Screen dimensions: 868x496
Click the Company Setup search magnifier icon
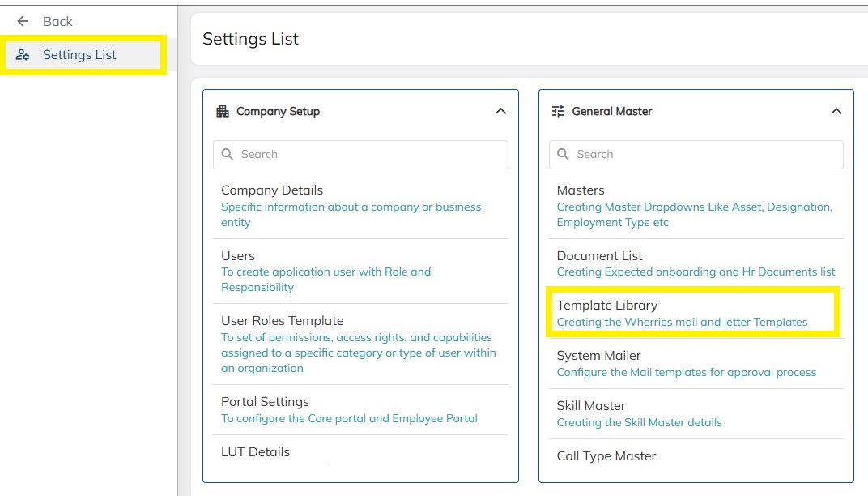coord(228,155)
